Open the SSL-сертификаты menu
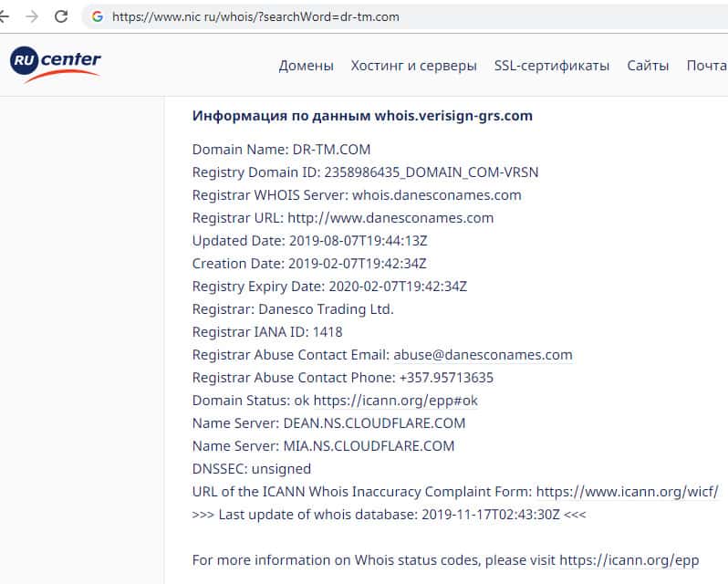 (552, 66)
